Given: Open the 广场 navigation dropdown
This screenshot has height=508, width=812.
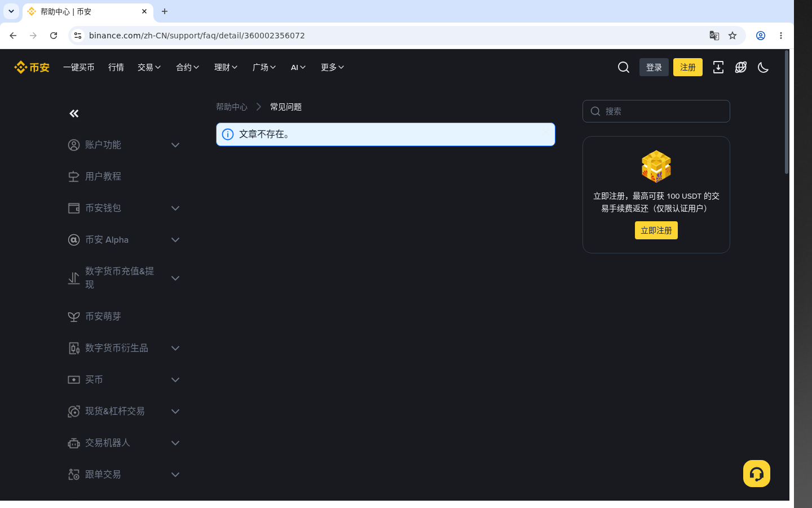Looking at the screenshot, I should (x=264, y=67).
